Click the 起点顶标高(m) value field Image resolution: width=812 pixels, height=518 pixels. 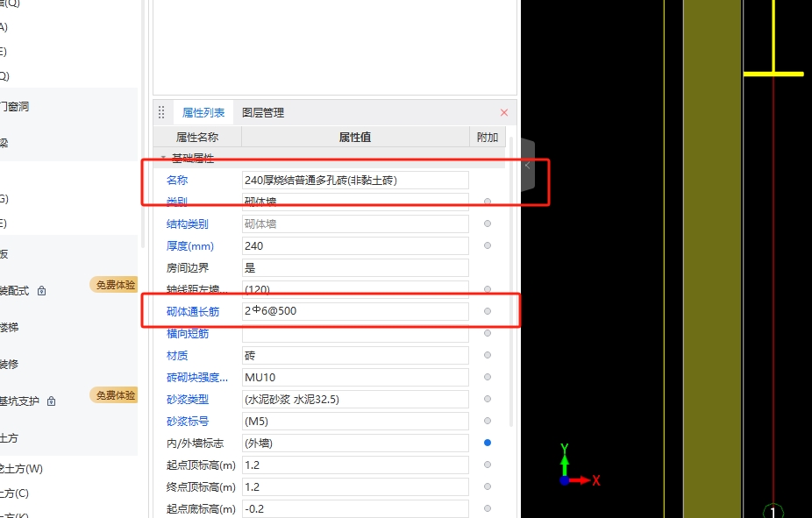pyautogui.click(x=355, y=465)
